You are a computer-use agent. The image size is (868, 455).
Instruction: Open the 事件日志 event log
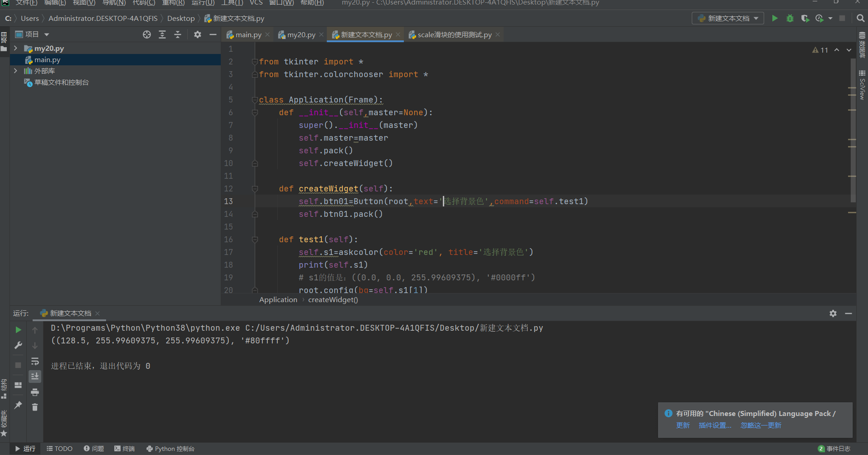[834, 449]
